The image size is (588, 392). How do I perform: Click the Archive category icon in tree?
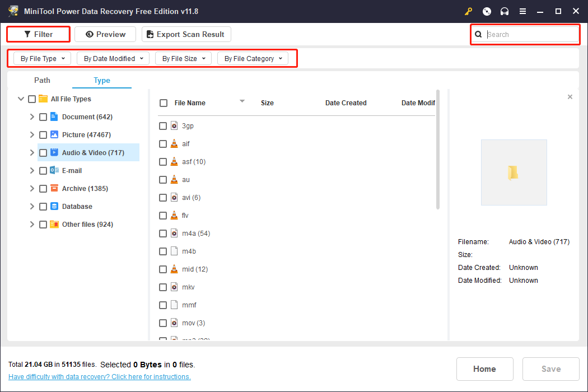click(54, 189)
